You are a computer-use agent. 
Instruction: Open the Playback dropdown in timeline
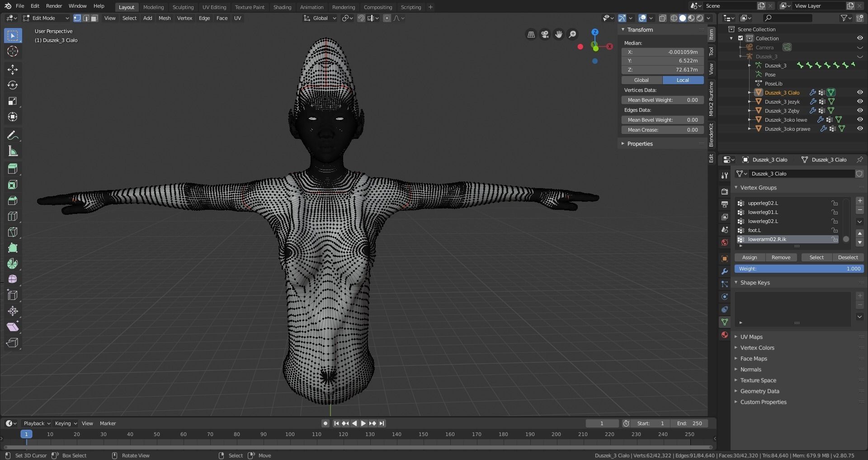(x=36, y=423)
